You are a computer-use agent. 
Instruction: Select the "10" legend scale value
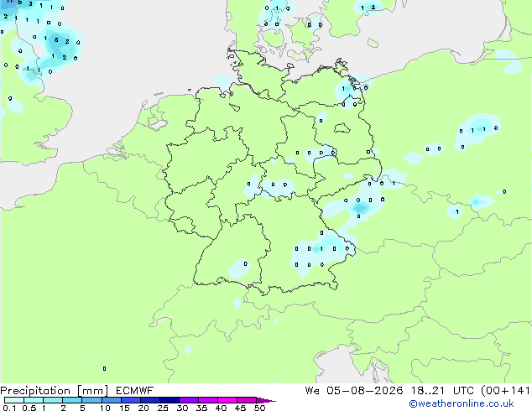click(105, 408)
